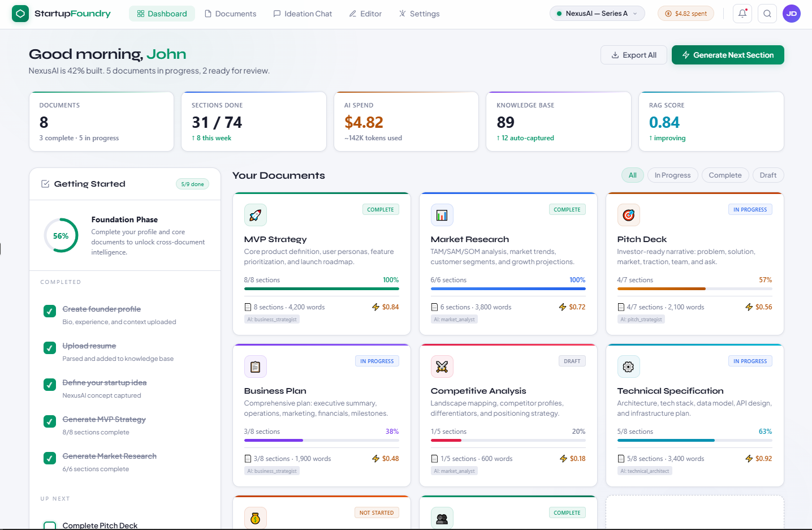Image resolution: width=812 pixels, height=530 pixels.
Task: Click lightning cost icon beside $0.48
Action: point(376,459)
